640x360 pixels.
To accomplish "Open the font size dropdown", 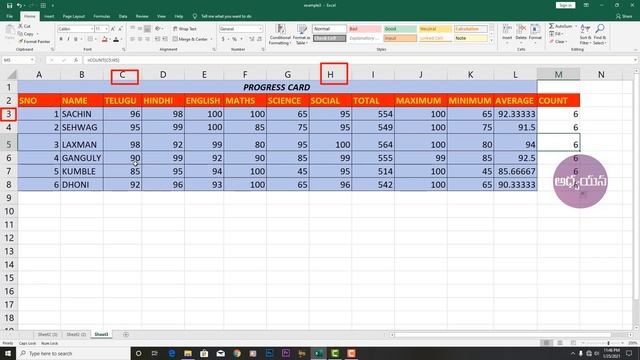I will 107,29.
